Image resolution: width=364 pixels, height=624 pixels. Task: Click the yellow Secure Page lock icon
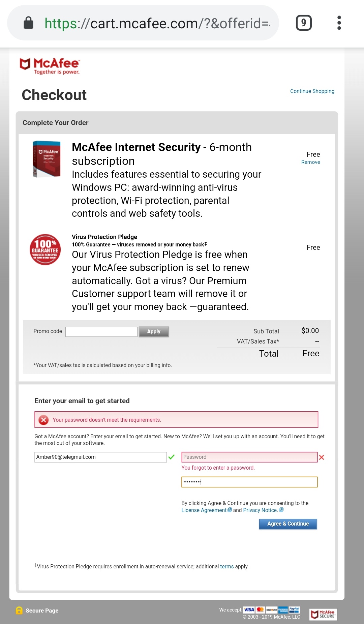pyautogui.click(x=19, y=611)
